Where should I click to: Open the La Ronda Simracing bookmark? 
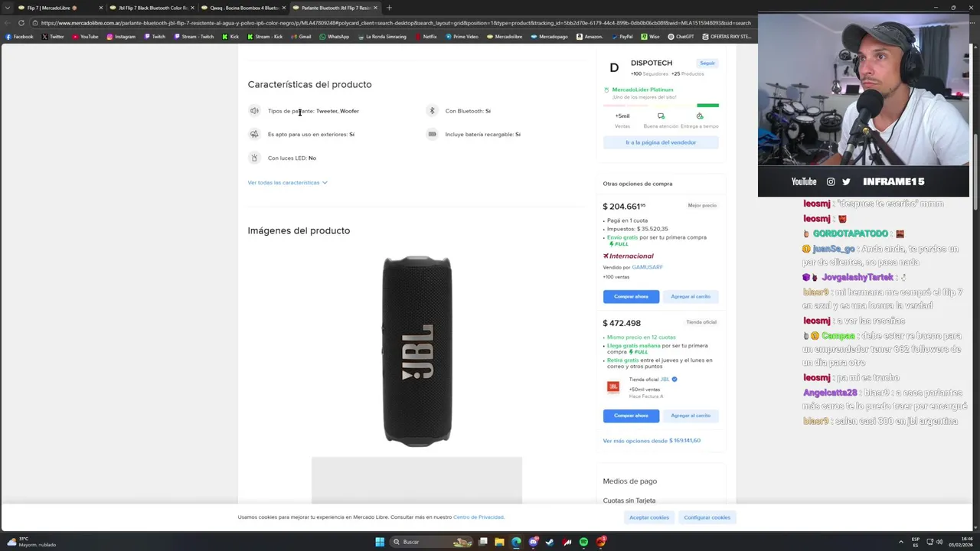pyautogui.click(x=381, y=37)
